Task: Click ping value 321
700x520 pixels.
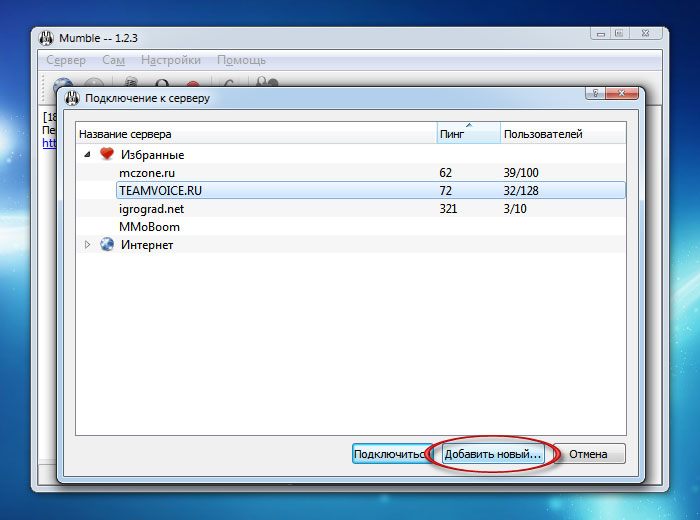Action: tap(448, 209)
